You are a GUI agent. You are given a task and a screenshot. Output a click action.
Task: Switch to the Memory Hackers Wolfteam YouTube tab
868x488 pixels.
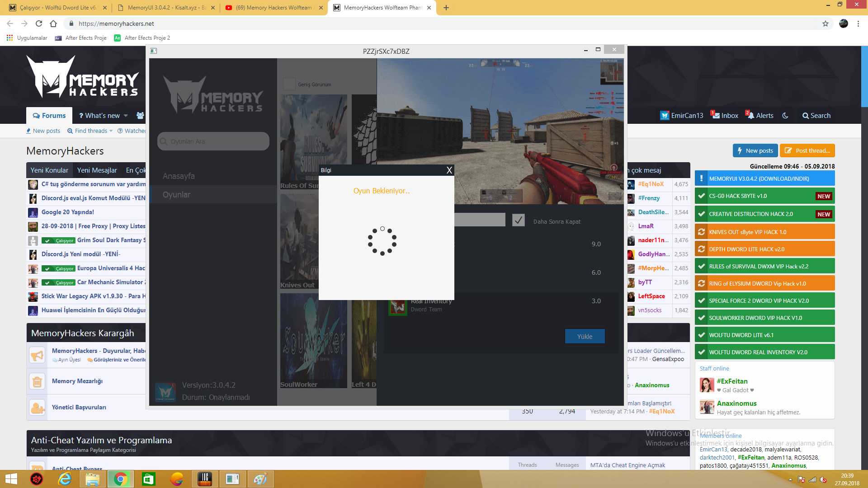coord(274,8)
